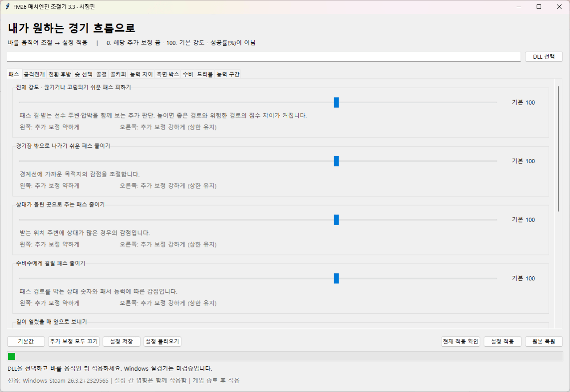
Task: Click the 원본 복원 button
Action: point(544,341)
